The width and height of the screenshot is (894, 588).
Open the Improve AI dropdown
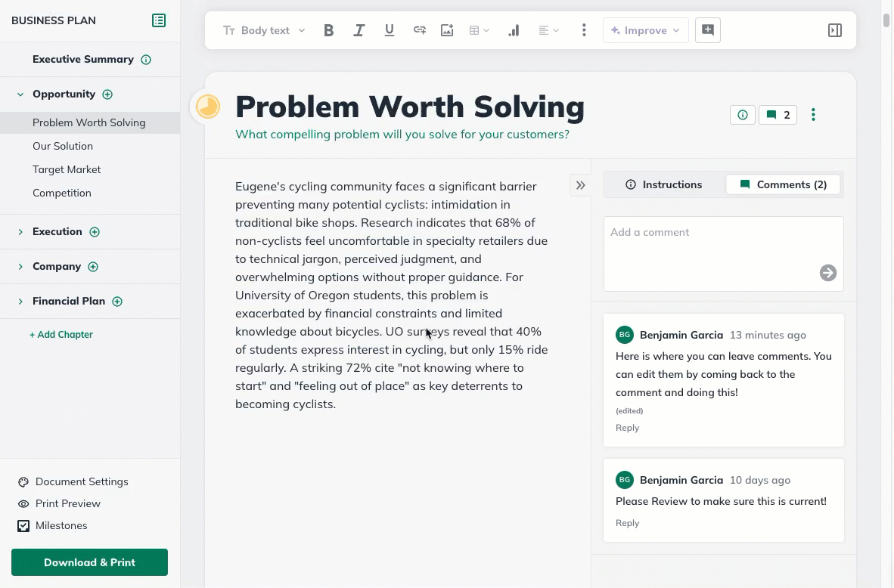coord(645,30)
